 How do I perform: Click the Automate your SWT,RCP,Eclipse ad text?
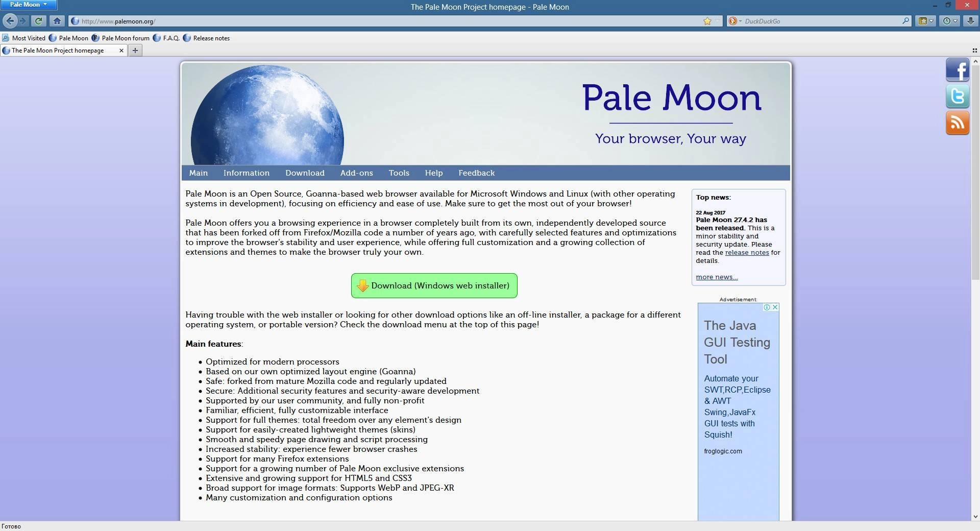tap(738, 406)
